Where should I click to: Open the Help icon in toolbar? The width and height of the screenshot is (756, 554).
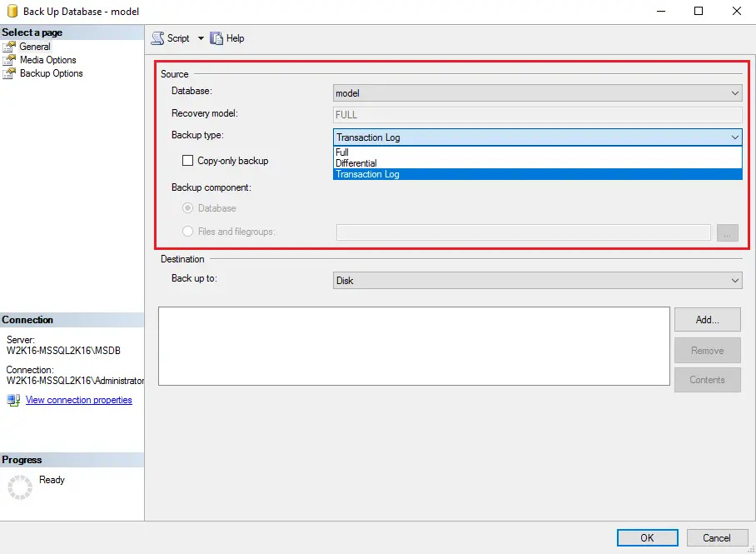[x=216, y=38]
